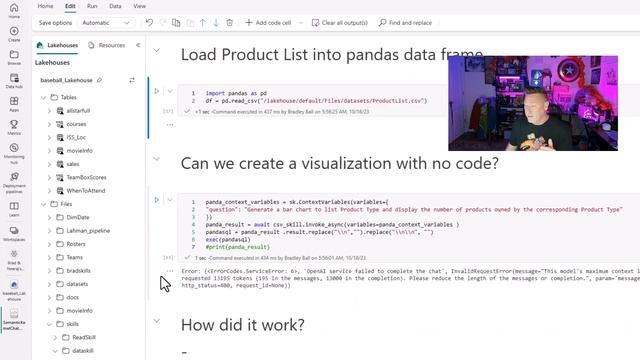640x360 pixels.
Task: Click the Paste cell toolbar icon
Action: pos(190,23)
